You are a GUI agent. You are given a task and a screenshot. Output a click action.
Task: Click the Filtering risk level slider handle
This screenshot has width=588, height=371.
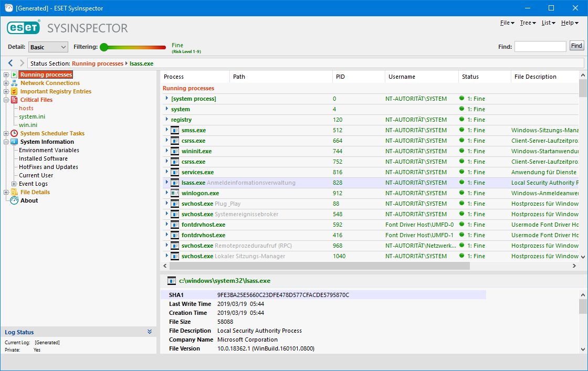point(104,47)
